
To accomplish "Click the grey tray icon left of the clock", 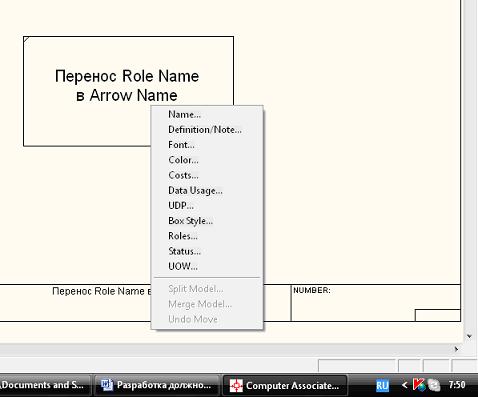I will 434,385.
